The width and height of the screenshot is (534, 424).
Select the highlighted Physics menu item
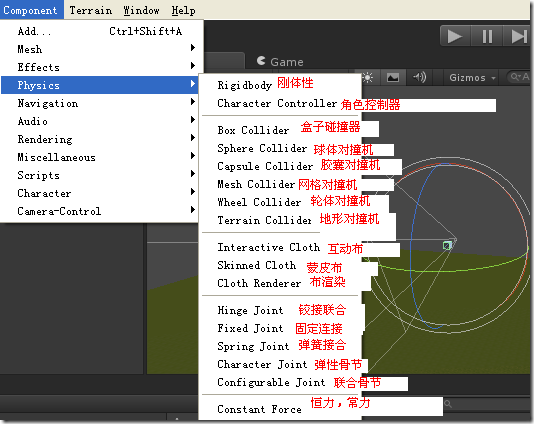click(100, 85)
